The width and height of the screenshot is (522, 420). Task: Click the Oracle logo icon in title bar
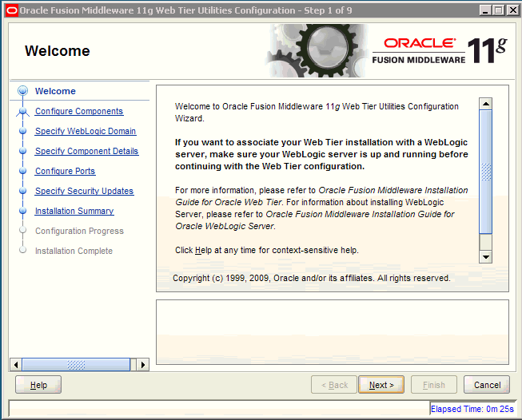point(12,10)
